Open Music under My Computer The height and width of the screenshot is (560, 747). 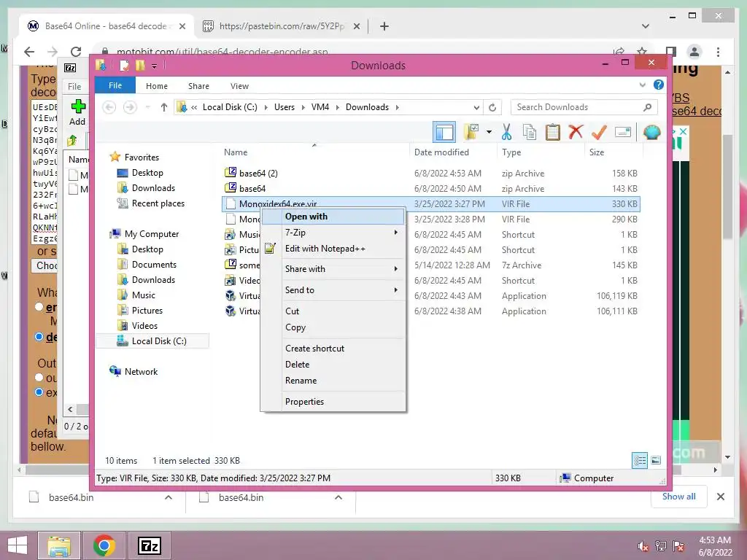point(144,295)
